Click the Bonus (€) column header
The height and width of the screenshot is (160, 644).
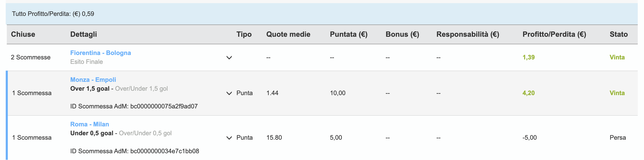(402, 34)
